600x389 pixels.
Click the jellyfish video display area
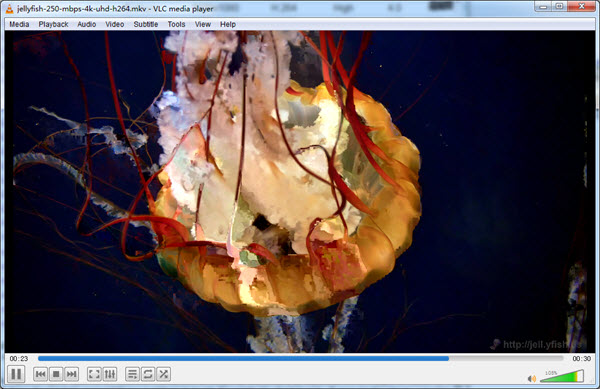click(300, 191)
